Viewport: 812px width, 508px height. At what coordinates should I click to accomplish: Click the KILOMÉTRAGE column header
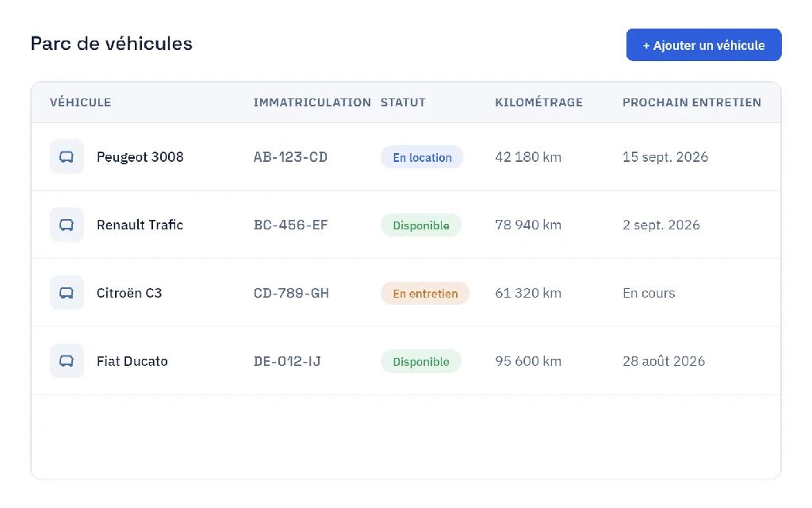click(x=538, y=102)
